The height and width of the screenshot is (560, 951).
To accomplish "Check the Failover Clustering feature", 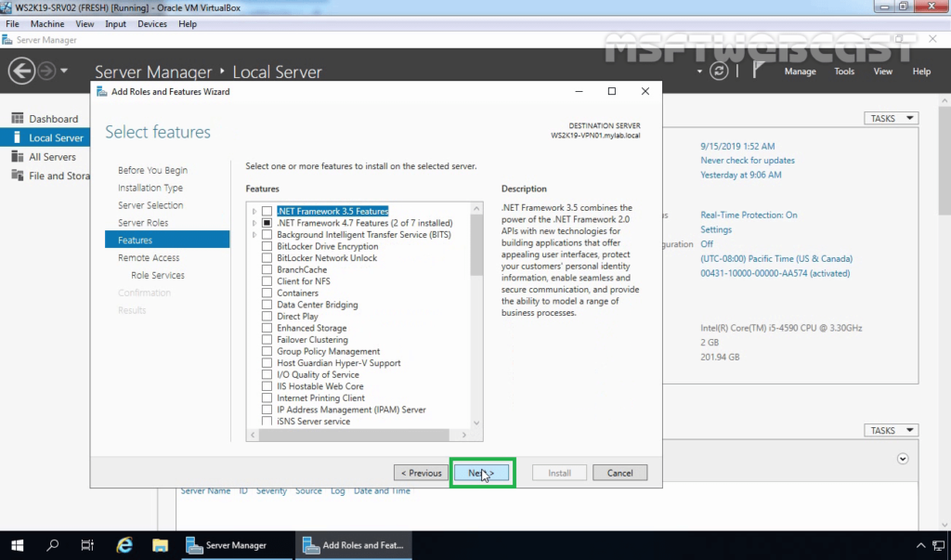I will 267,340.
